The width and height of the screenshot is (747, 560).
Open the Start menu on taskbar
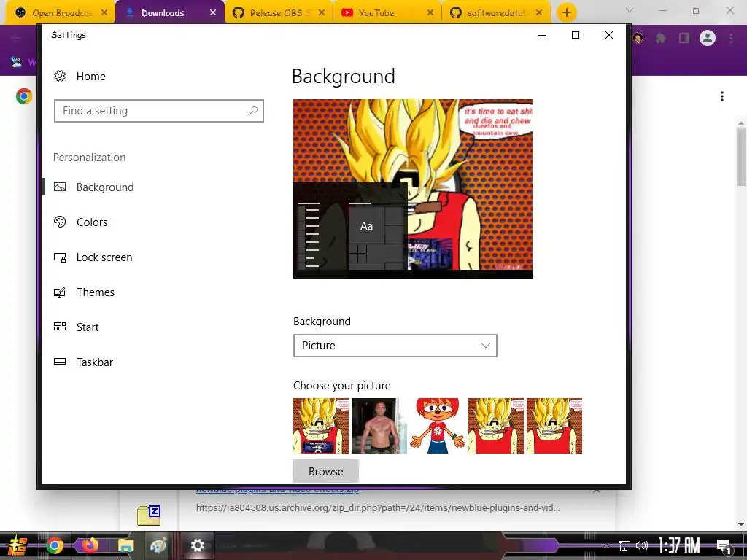(17, 545)
